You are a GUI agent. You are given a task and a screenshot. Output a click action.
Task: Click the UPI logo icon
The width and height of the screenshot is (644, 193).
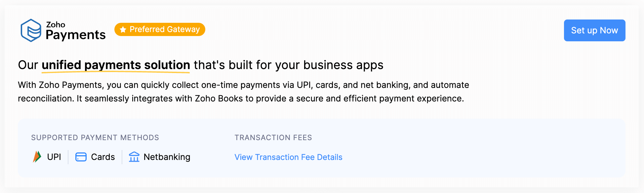37,157
